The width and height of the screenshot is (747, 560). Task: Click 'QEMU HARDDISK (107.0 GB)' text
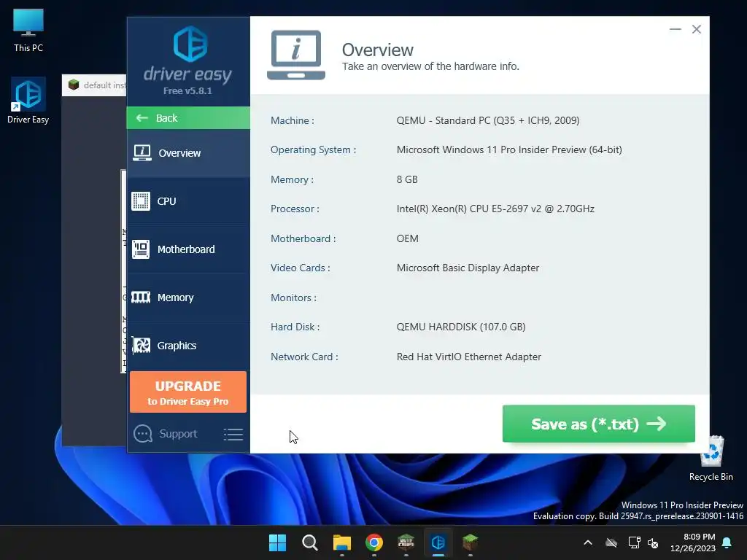coord(461,327)
